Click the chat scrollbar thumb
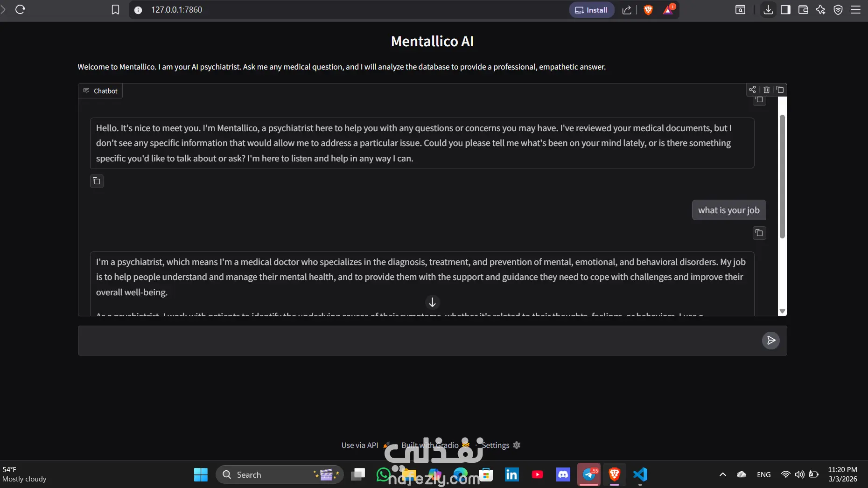 [782, 176]
